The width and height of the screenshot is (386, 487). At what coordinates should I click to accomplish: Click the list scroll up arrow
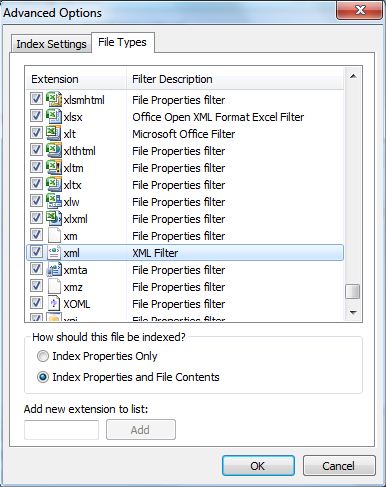353,76
